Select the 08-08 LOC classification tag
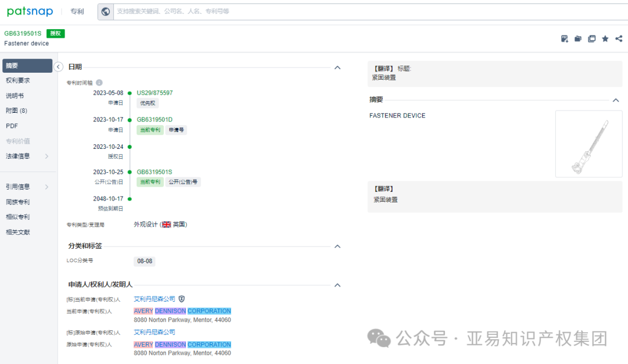 click(x=144, y=261)
